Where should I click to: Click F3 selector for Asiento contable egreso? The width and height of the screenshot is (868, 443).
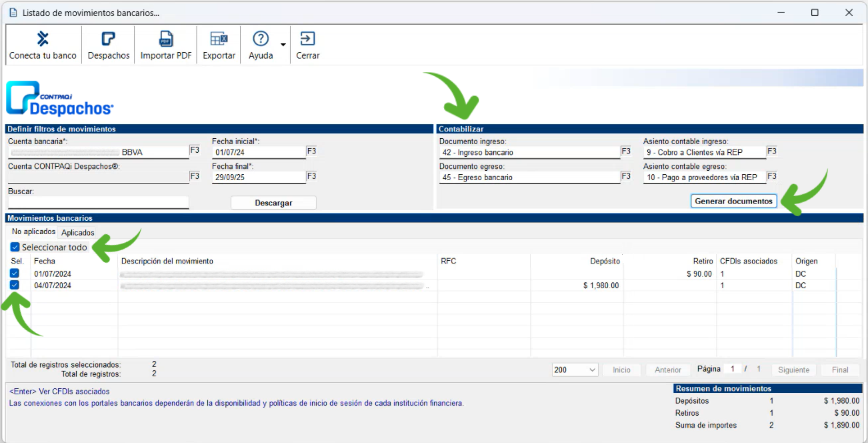pyautogui.click(x=771, y=177)
